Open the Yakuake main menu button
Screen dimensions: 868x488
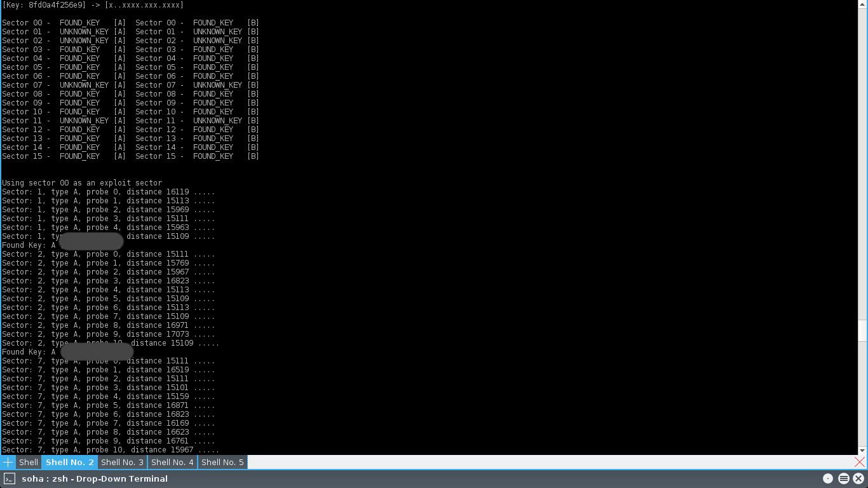click(x=843, y=478)
